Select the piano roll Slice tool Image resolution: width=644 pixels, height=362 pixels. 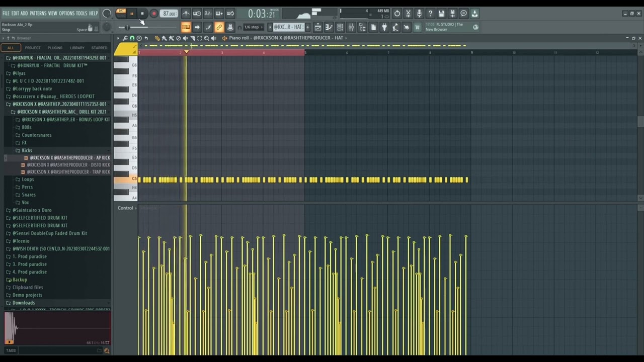(x=193, y=38)
